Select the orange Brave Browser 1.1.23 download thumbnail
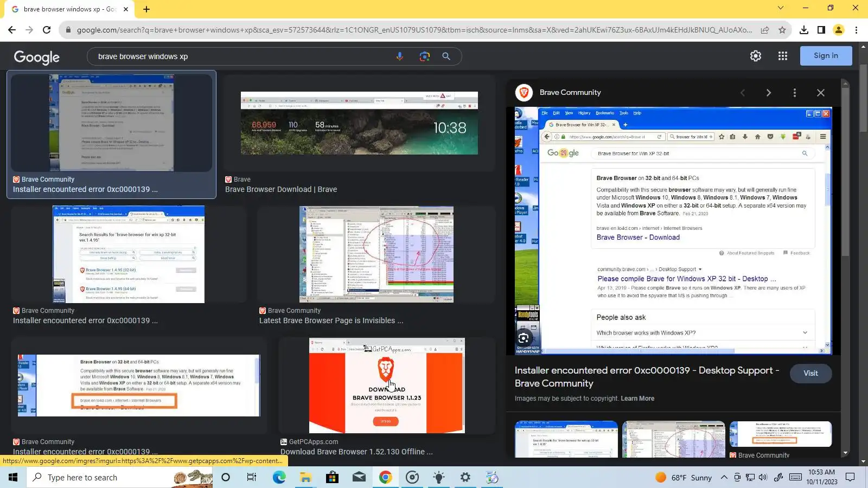The width and height of the screenshot is (868, 488). tap(387, 386)
